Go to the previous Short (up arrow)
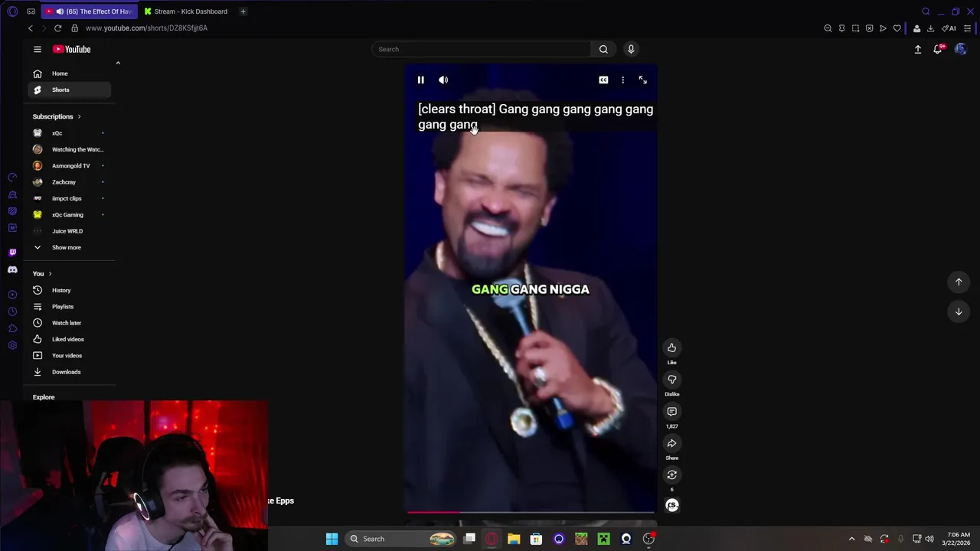This screenshot has height=551, width=980. click(959, 282)
